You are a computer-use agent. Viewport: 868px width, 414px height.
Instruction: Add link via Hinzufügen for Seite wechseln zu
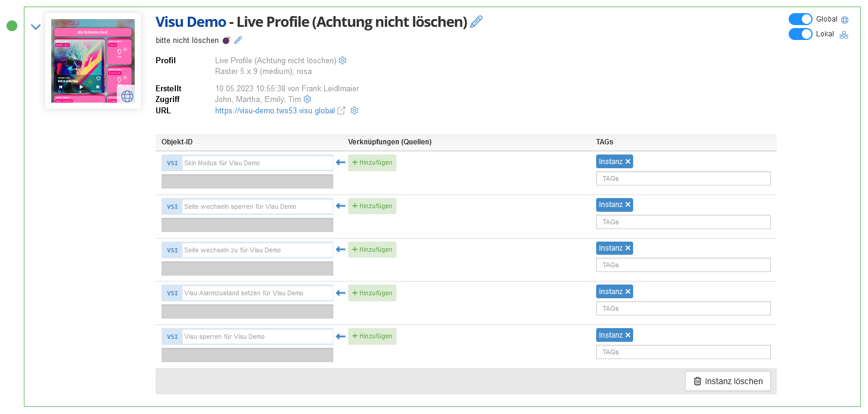click(x=372, y=250)
